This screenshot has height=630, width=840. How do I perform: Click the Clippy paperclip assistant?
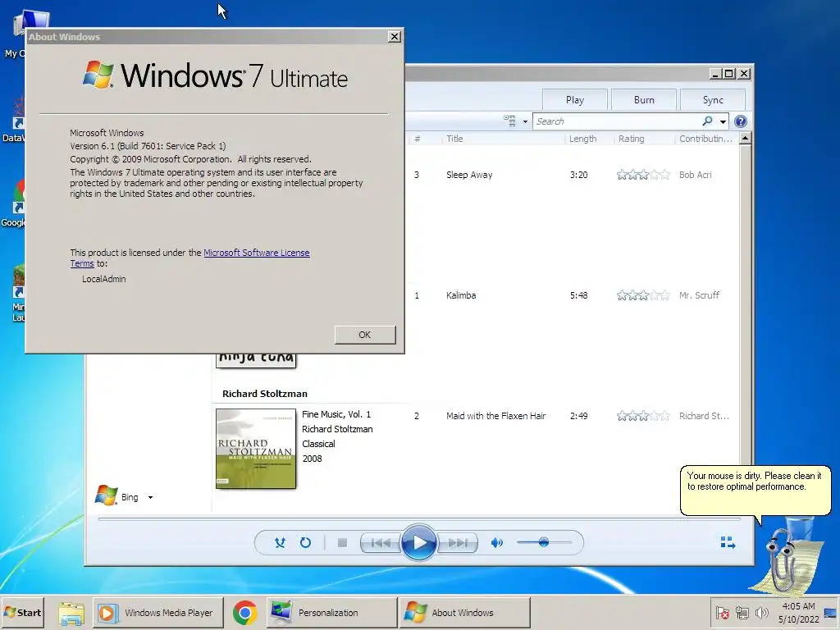783,558
